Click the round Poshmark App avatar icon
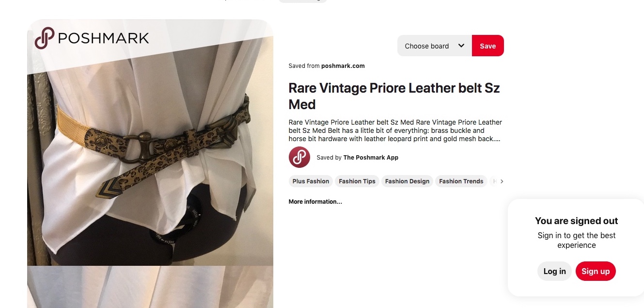 [x=299, y=157]
